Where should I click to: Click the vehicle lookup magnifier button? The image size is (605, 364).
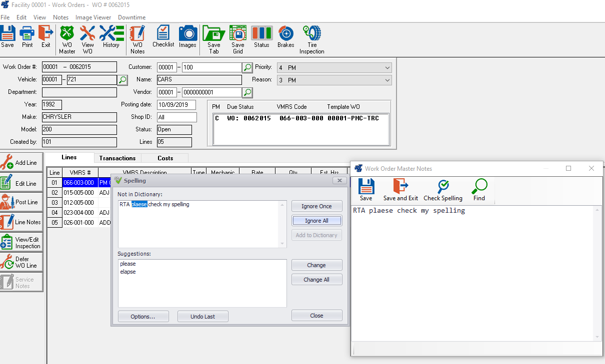pos(122,80)
